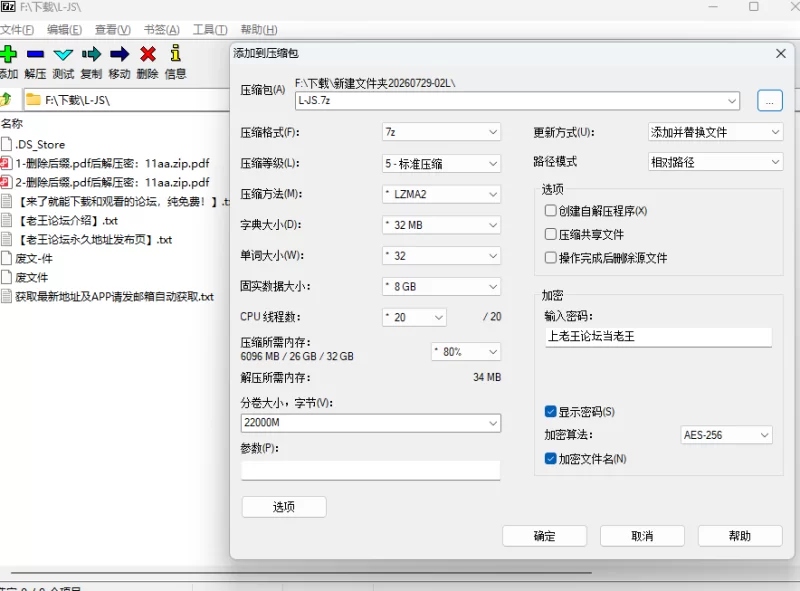This screenshot has height=591, width=800.
Task: Click the 选项 button
Action: [284, 507]
